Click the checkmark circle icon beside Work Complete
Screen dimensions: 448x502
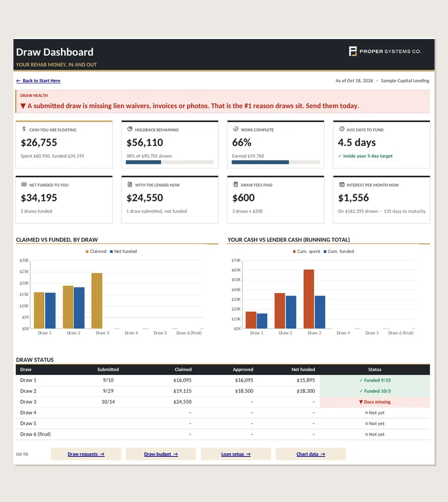click(236, 129)
